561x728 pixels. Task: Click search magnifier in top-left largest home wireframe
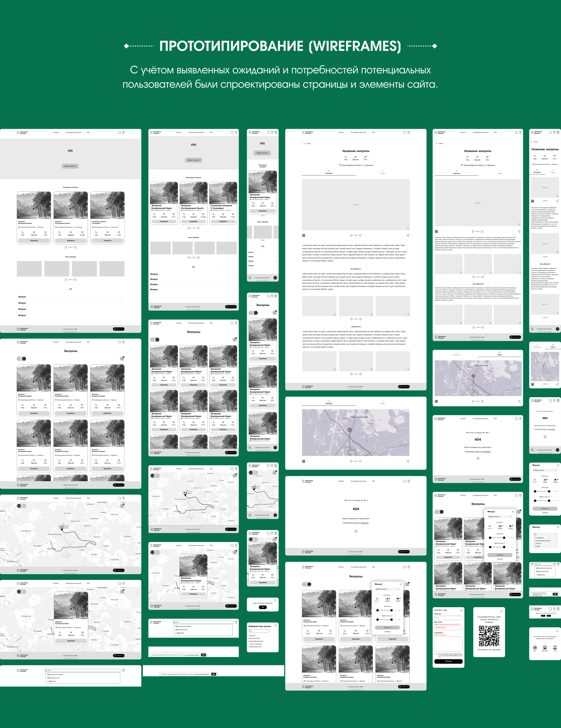[119, 133]
